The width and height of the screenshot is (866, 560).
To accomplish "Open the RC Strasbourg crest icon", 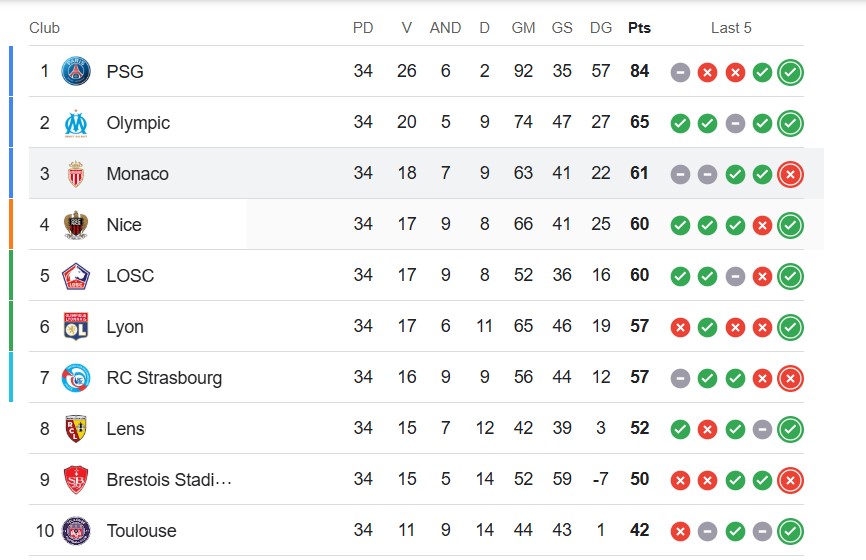I will tap(76, 378).
